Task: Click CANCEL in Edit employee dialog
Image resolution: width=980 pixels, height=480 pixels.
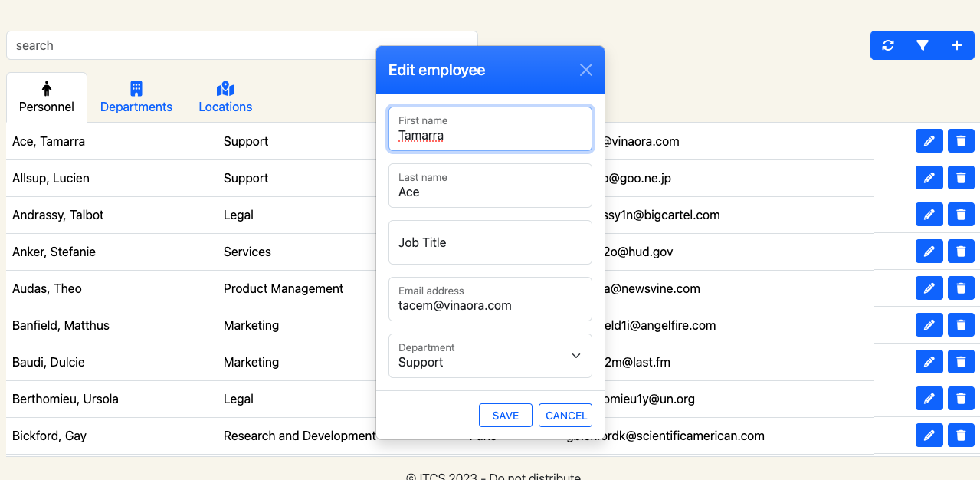Action: pos(565,416)
